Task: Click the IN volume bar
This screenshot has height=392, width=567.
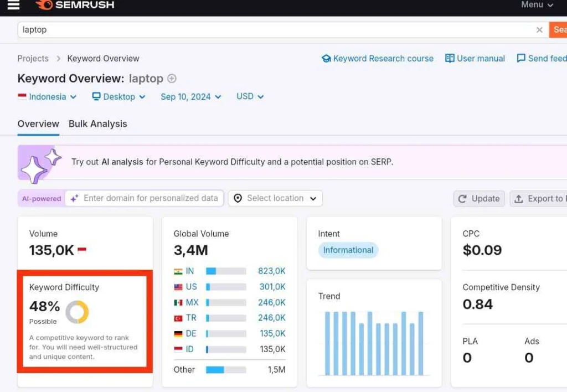Action: tap(226, 271)
